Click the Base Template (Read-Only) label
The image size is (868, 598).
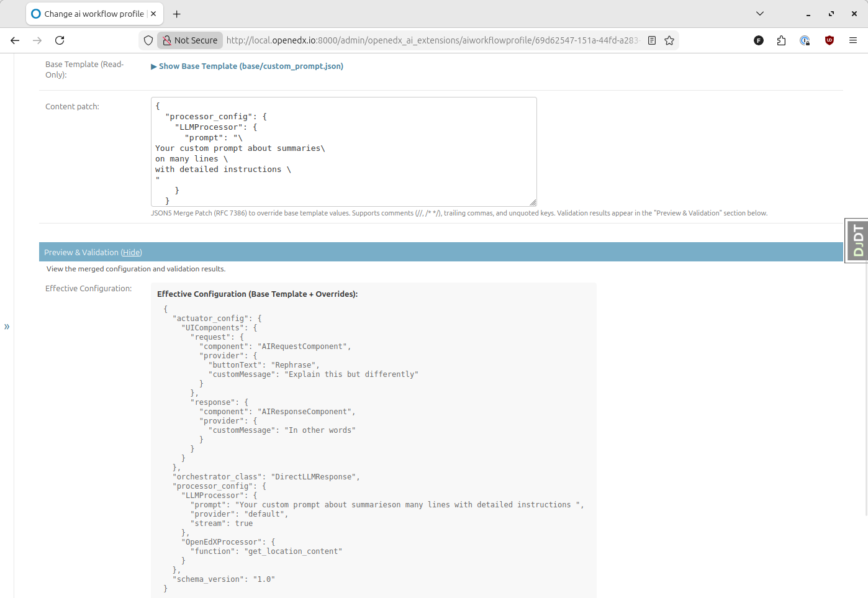click(84, 70)
